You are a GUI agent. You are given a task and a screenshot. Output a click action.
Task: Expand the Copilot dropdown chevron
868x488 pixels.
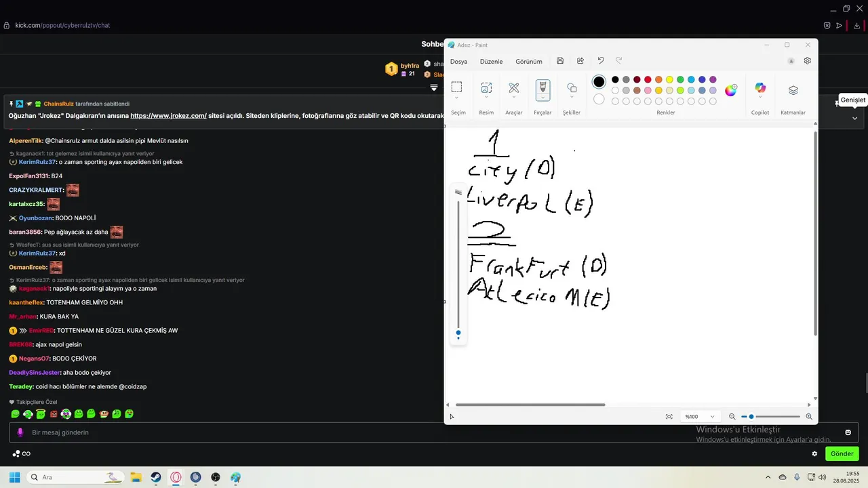pos(760,98)
